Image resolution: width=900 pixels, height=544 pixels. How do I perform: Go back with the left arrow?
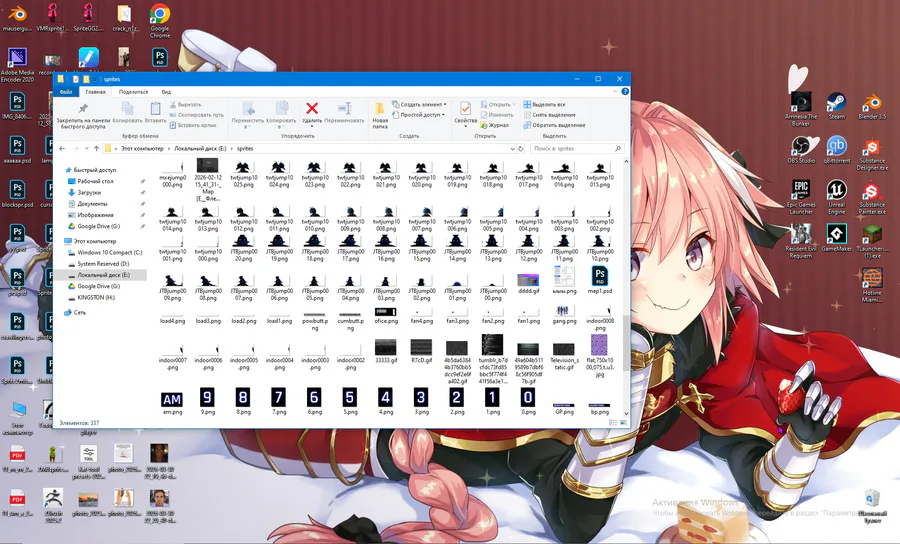pos(62,149)
